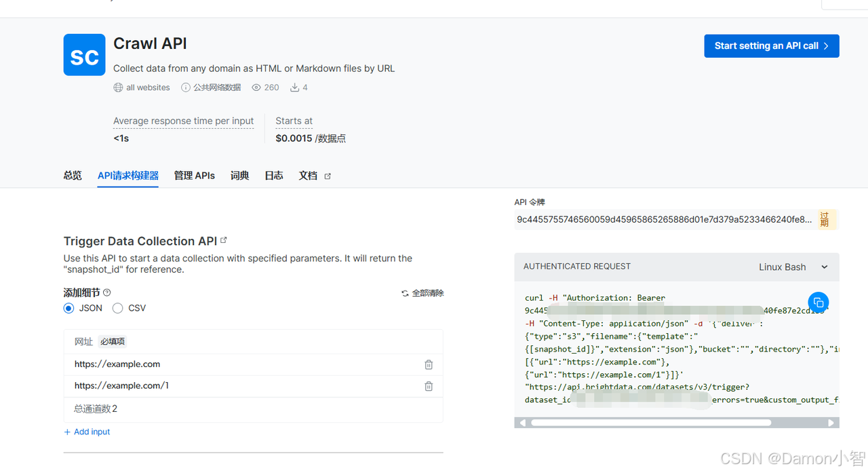868x473 pixels.
Task: Click the eye views icon showing 260
Action: (256, 88)
